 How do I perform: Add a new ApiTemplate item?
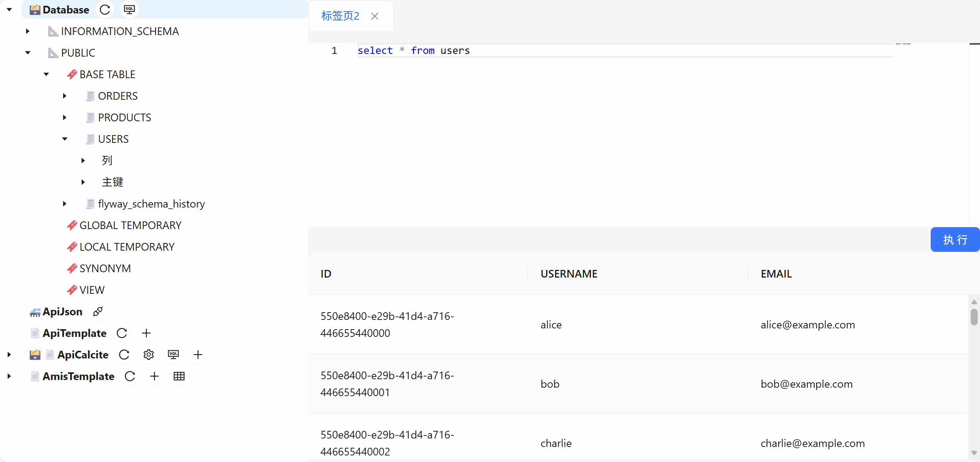pos(146,333)
